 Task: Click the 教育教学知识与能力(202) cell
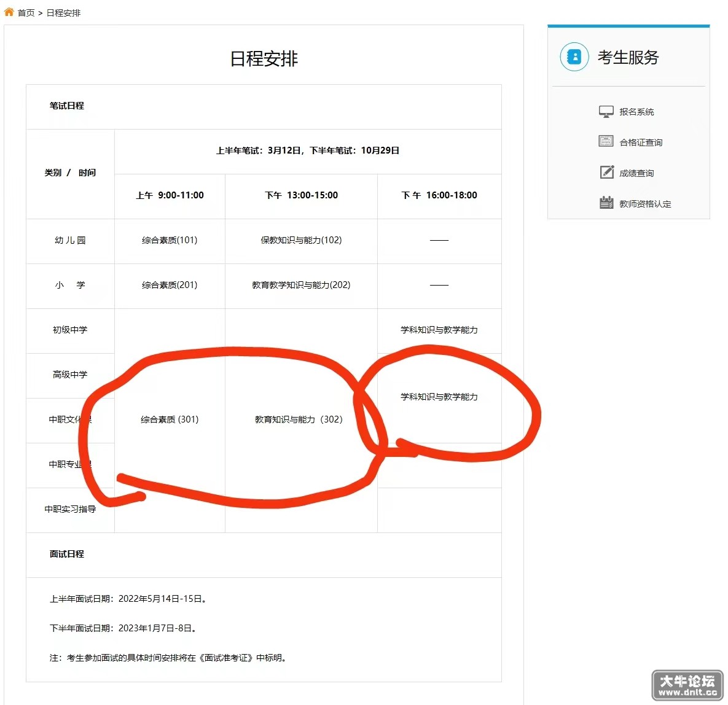[301, 285]
